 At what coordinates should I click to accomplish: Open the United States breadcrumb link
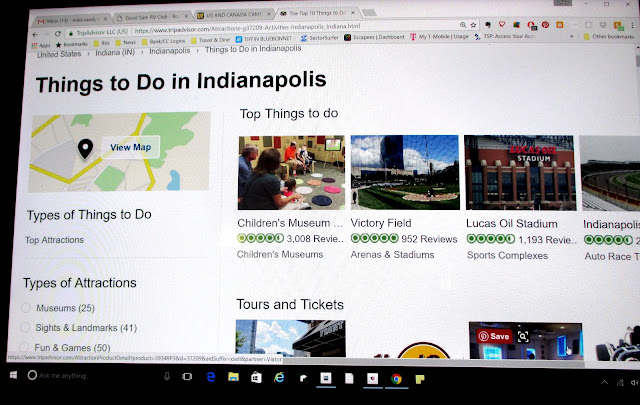(59, 54)
